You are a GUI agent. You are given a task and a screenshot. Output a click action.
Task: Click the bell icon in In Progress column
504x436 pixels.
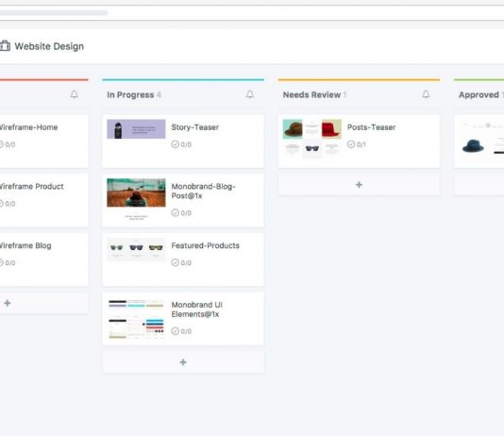pos(250,94)
